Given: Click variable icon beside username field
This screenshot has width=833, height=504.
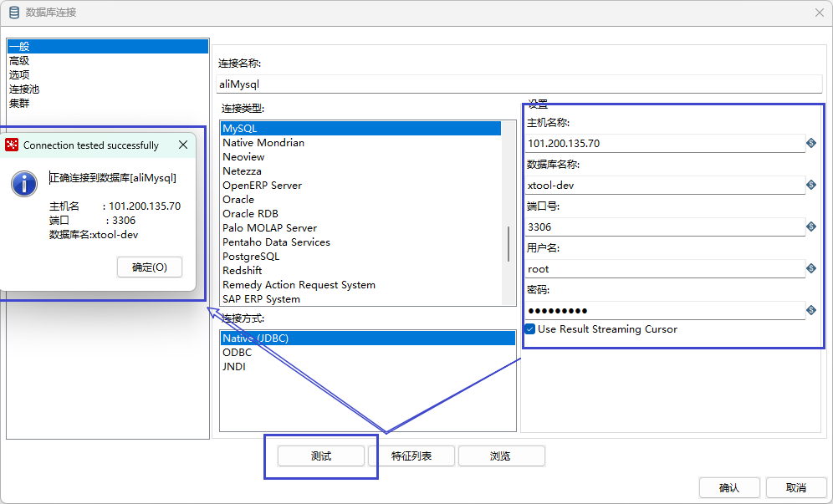Looking at the screenshot, I should pos(810,269).
